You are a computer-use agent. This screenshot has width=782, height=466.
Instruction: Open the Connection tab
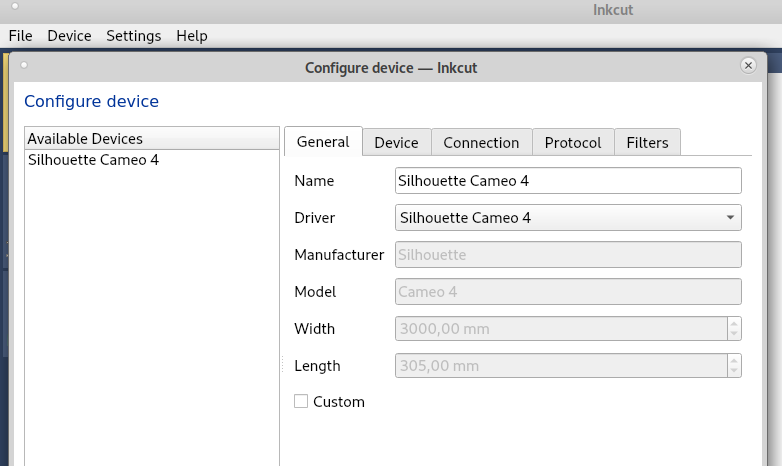[481, 143]
